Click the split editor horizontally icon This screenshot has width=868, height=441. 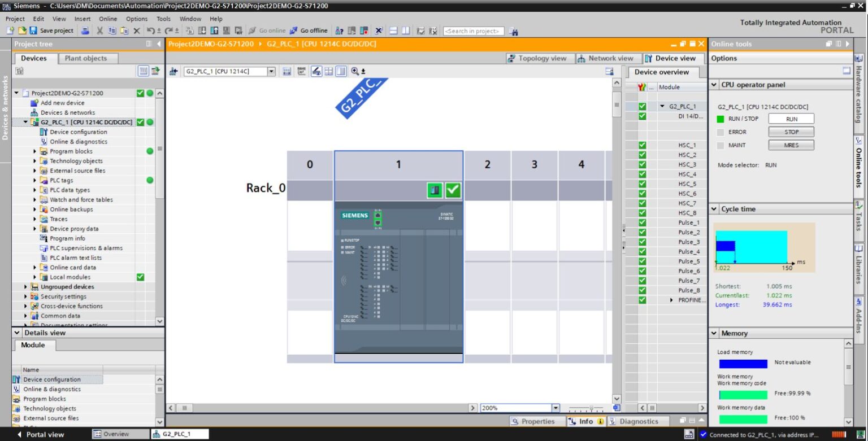(x=393, y=30)
